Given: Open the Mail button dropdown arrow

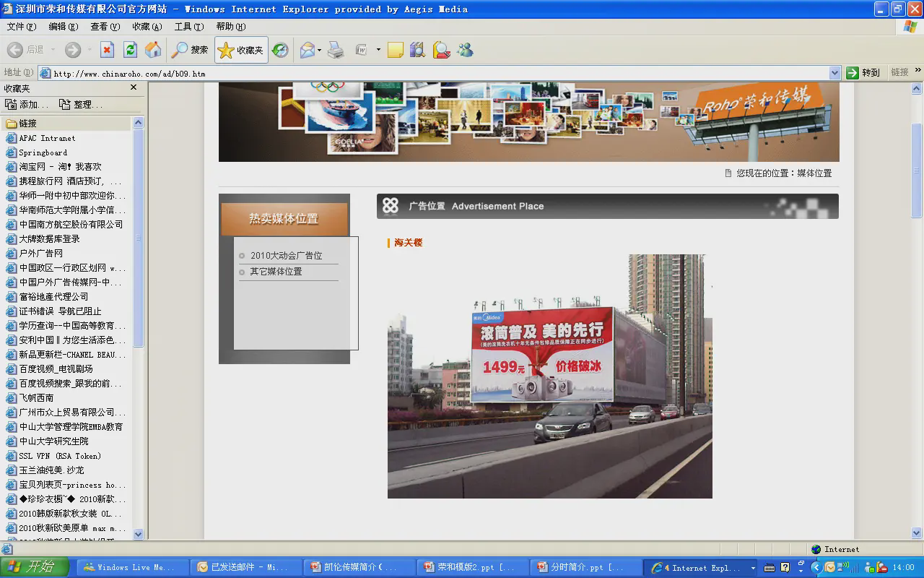Looking at the screenshot, I should (320, 50).
